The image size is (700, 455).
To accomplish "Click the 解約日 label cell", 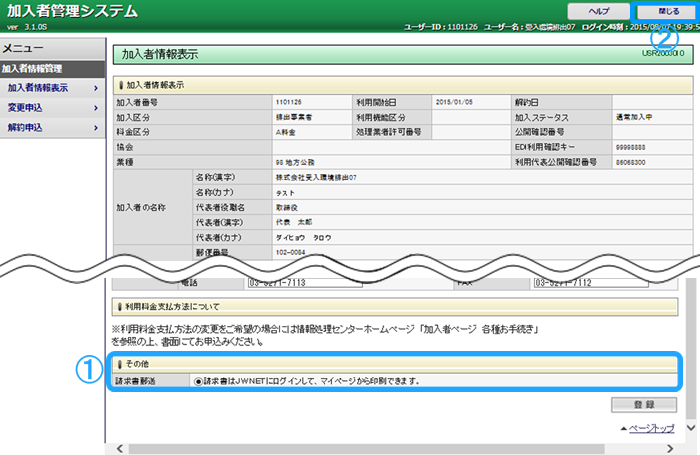I will (x=562, y=102).
